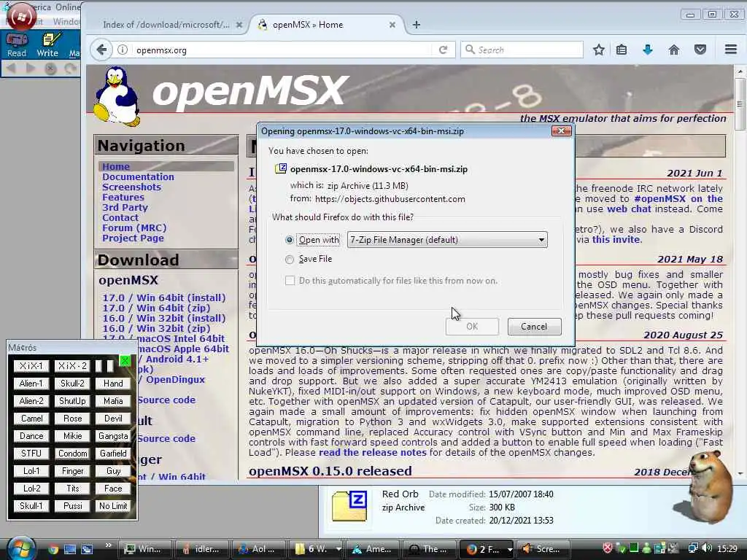Open a new tab with plus button
The width and height of the screenshot is (747, 560).
pyautogui.click(x=416, y=25)
